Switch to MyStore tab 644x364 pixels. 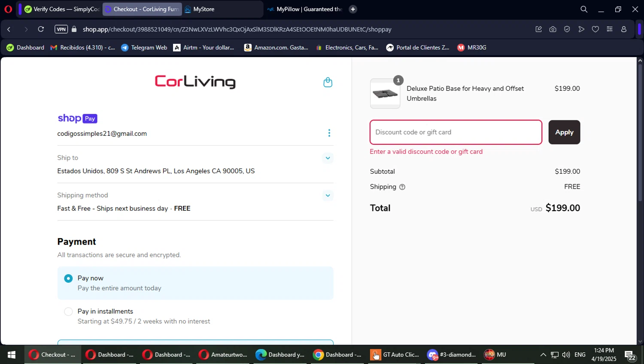coord(222,9)
